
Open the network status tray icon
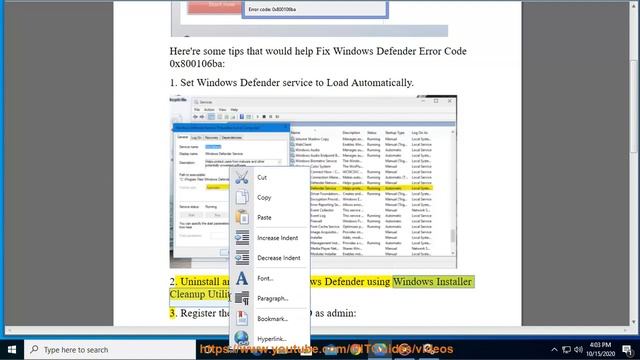566,350
